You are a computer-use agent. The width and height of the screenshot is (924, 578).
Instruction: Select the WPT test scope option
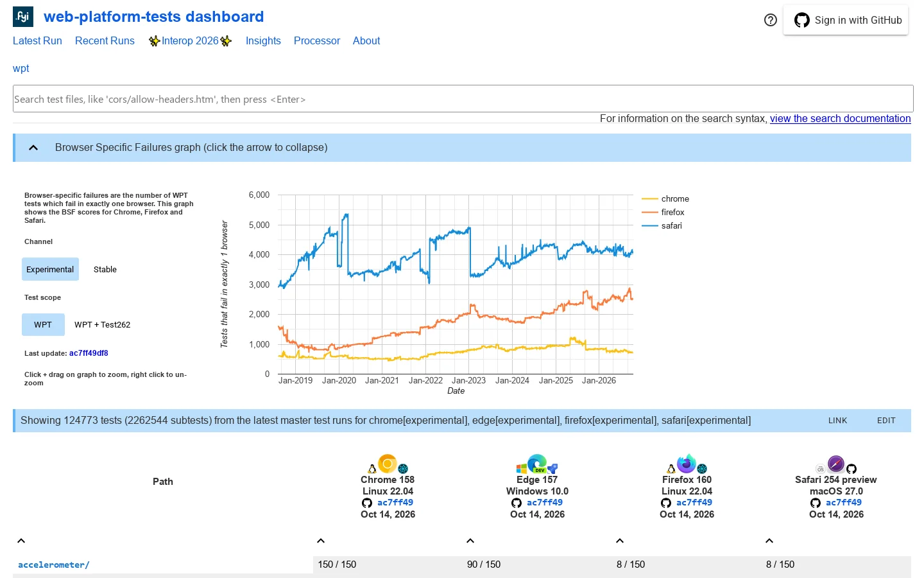(43, 324)
